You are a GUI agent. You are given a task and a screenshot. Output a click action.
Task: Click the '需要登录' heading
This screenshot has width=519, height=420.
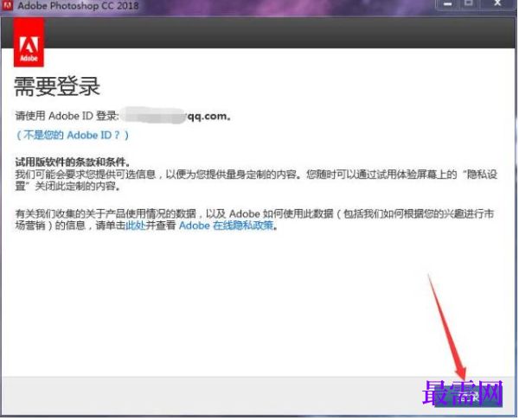point(57,86)
